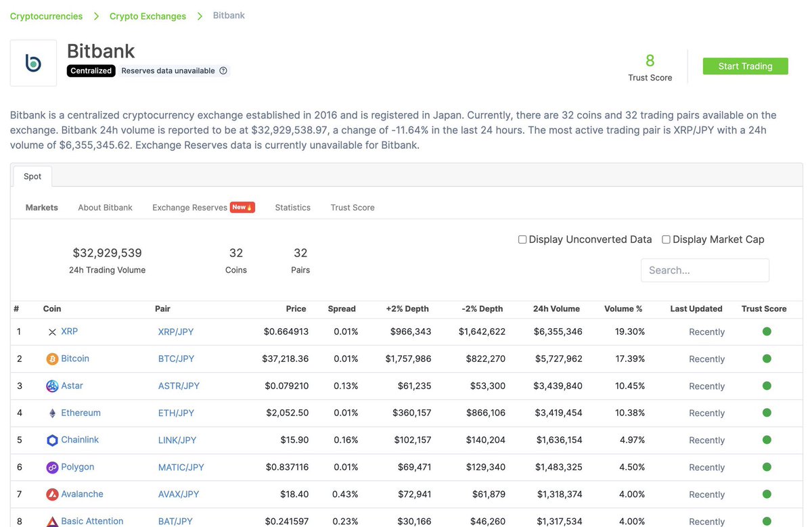The width and height of the screenshot is (812, 527).
Task: Open the ETH/JPY trading pair
Action: click(176, 413)
